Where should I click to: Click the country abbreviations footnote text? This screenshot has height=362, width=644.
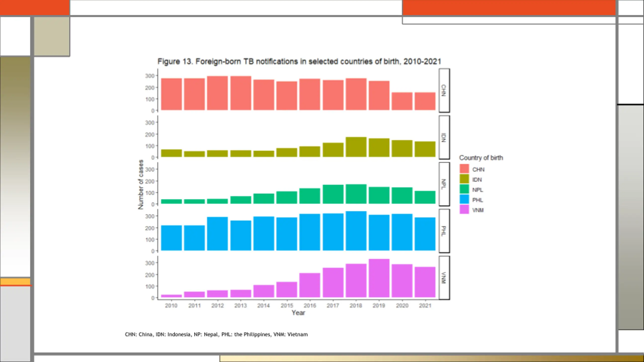click(216, 335)
